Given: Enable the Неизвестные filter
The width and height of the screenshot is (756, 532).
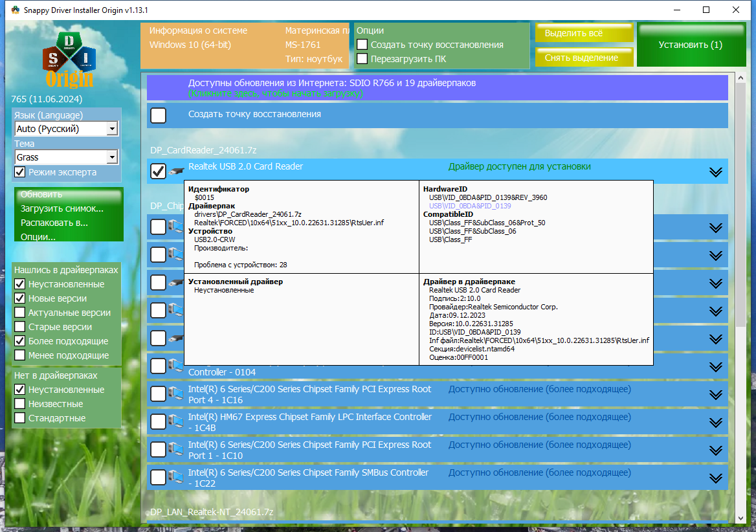Looking at the screenshot, I should 20,403.
